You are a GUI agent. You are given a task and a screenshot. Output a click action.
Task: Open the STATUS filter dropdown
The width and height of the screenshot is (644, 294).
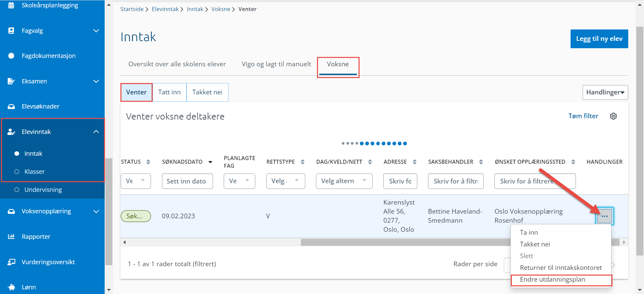(136, 181)
